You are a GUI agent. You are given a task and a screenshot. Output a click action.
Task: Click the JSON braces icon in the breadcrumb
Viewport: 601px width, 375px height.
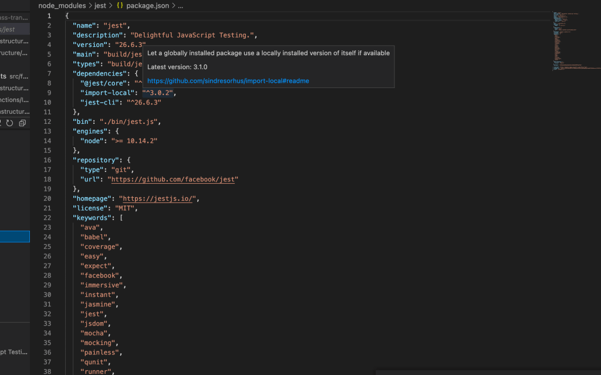coord(120,5)
